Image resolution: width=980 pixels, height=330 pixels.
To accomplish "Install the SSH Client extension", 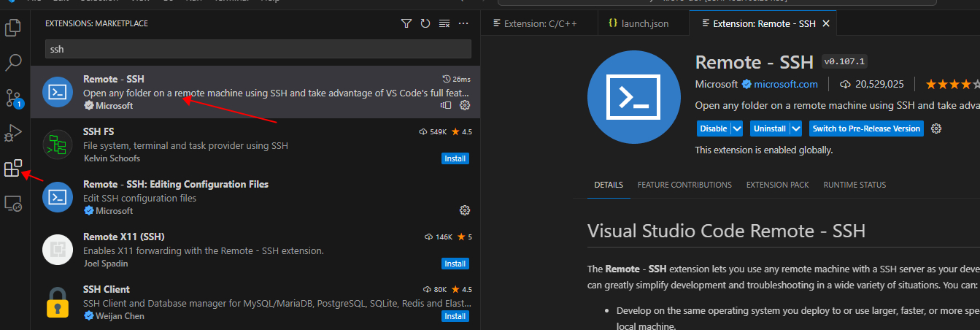I will (x=455, y=316).
